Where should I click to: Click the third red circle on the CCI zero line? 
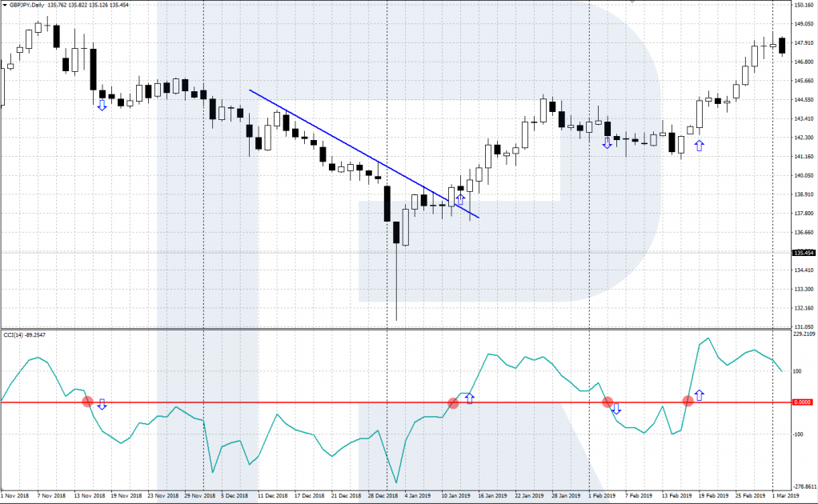point(607,402)
